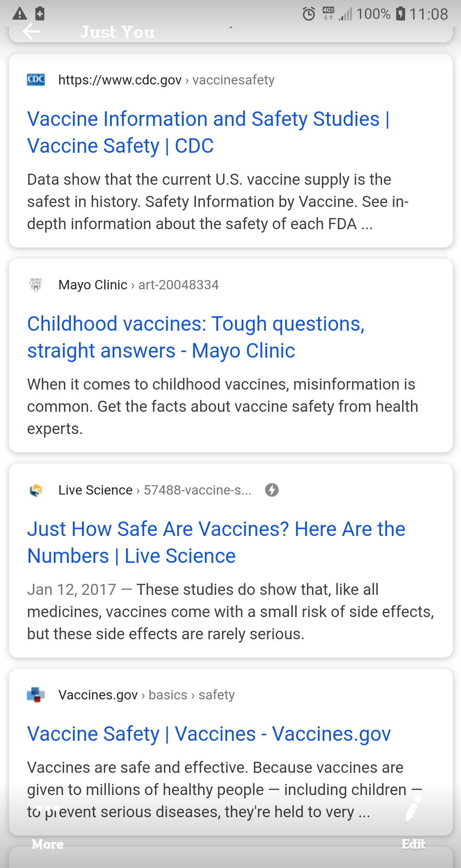Tap the cdc.gov vaccinesafety URL
Viewport: 461px width, 868px height.
click(166, 80)
